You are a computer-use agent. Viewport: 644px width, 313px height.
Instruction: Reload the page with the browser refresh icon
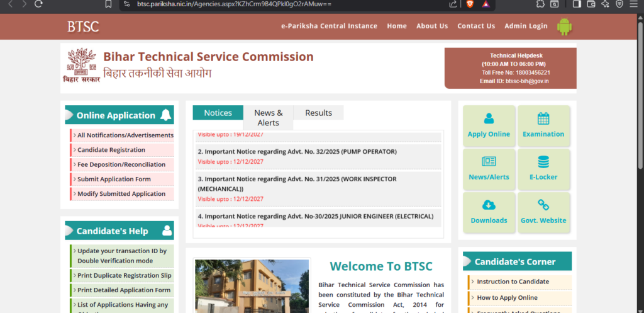[x=38, y=4]
